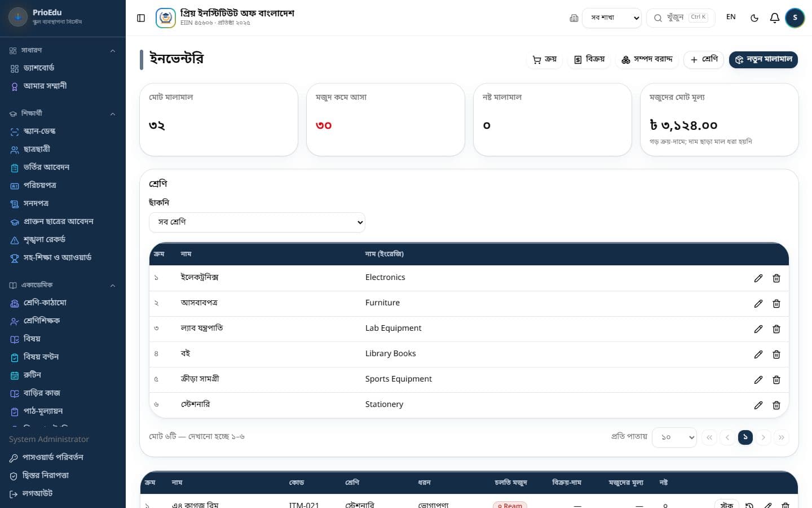Screen dimensions: 812x508
Task: Open রুটিন in the sidebar
Action: tap(63, 375)
